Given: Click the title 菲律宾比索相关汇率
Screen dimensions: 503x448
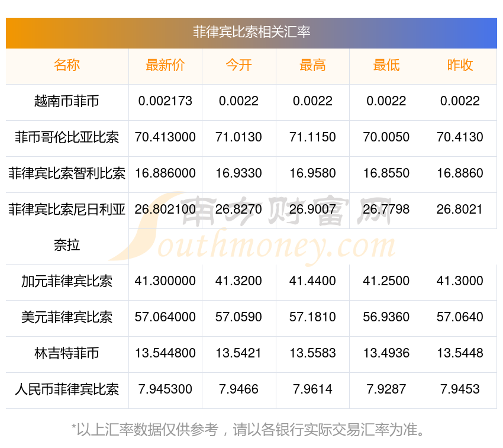Looking at the screenshot, I should [x=251, y=32].
